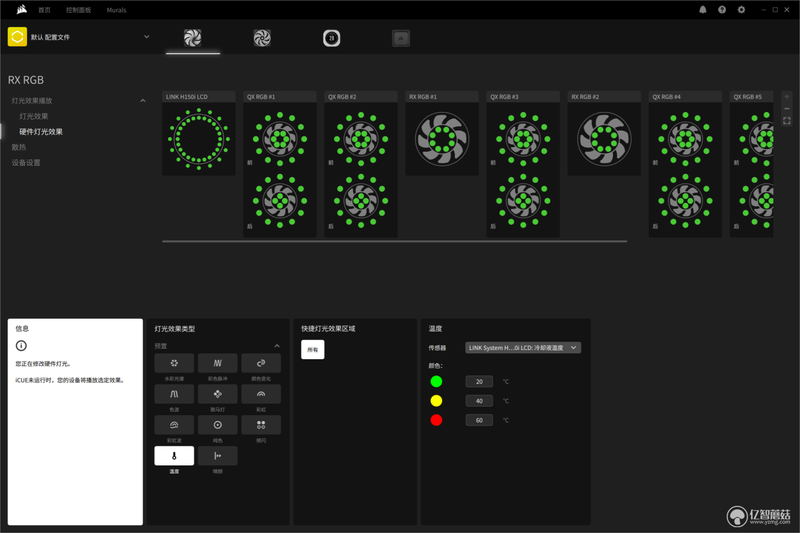Pick the yellow temperature color swatch
800x533 pixels.
coord(436,401)
